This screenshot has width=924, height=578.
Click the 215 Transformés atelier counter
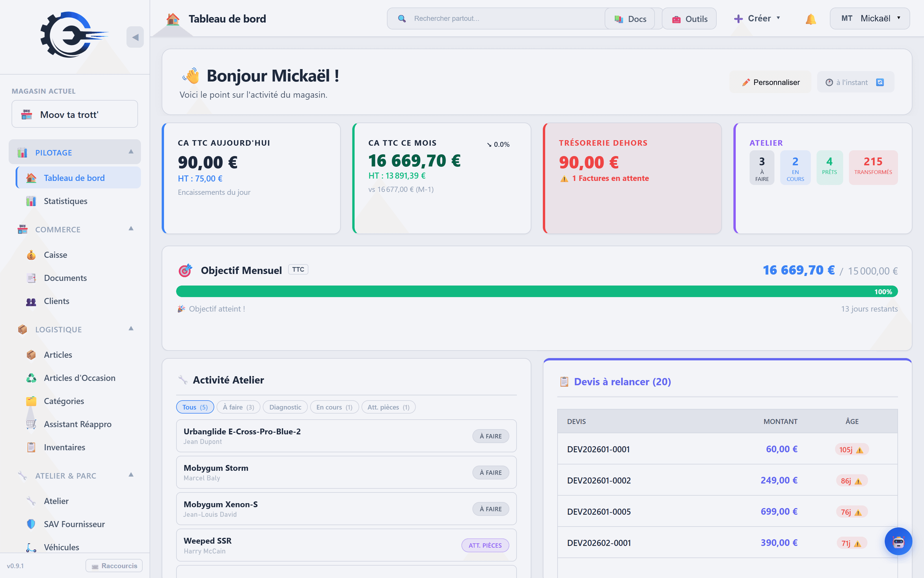873,168
